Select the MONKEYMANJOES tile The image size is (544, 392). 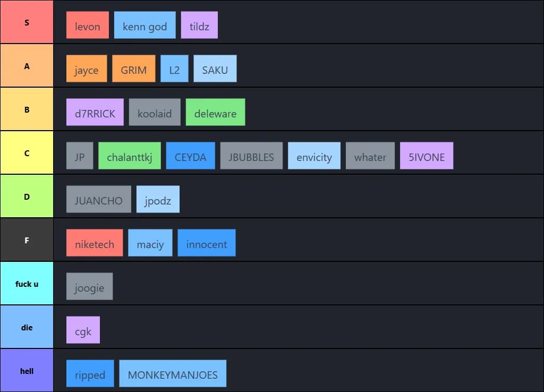pos(173,373)
